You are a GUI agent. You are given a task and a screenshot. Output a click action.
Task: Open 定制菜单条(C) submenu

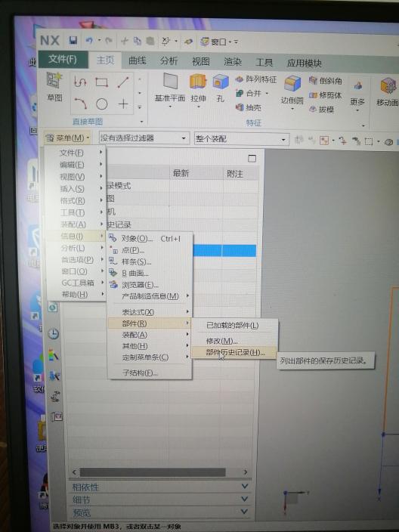[150, 357]
